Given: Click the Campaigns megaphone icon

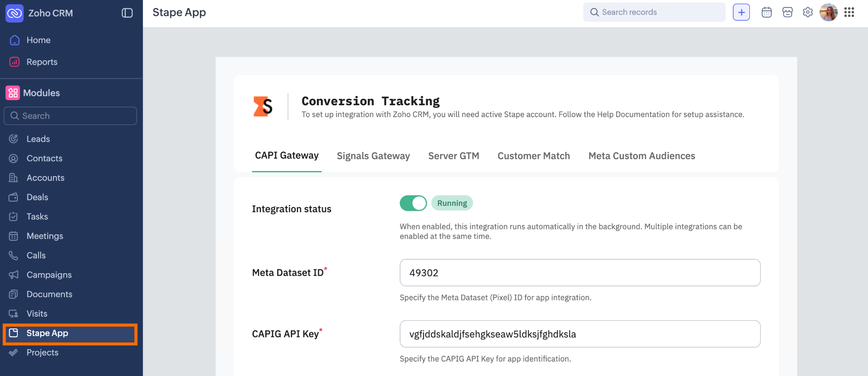Looking at the screenshot, I should (x=14, y=275).
